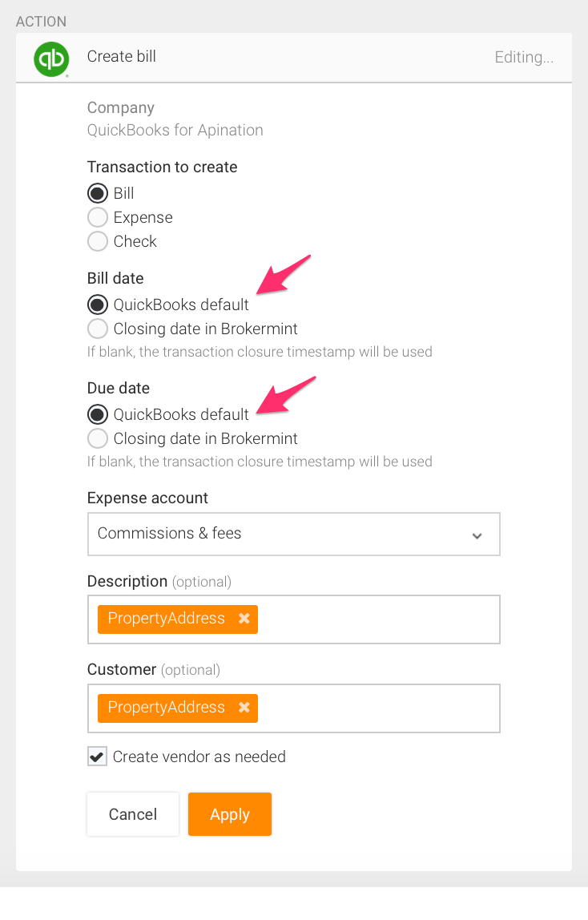588x920 pixels.
Task: Open the Expense account dropdown
Action: [293, 534]
